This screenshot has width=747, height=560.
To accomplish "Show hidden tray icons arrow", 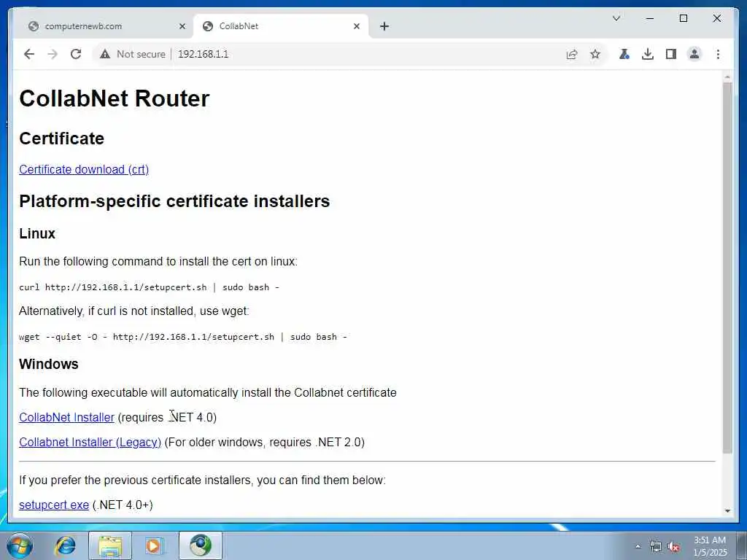I will (638, 547).
